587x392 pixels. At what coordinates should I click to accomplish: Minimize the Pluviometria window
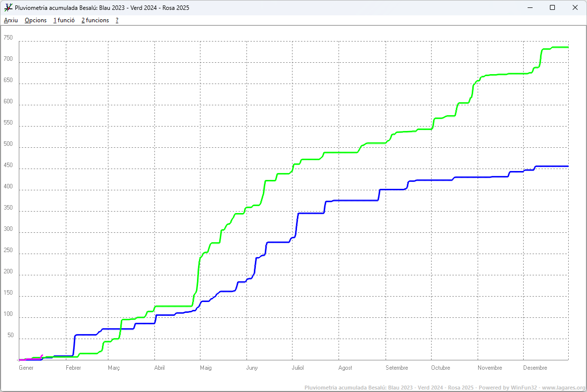click(x=530, y=7)
